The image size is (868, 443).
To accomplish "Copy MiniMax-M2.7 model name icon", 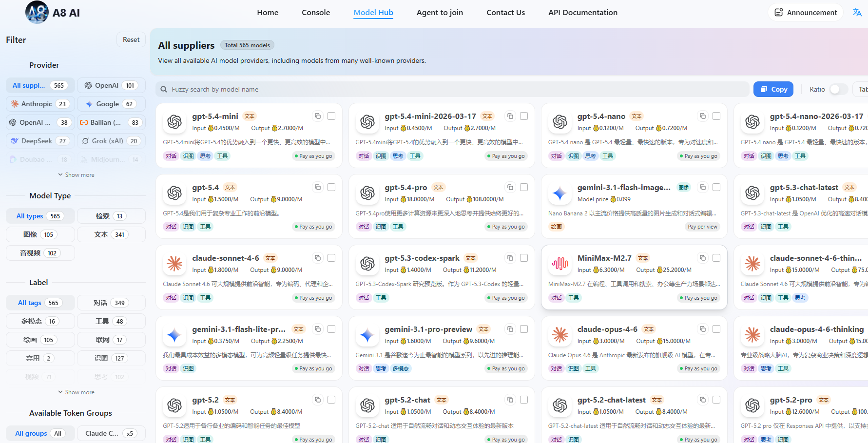I will (x=703, y=258).
